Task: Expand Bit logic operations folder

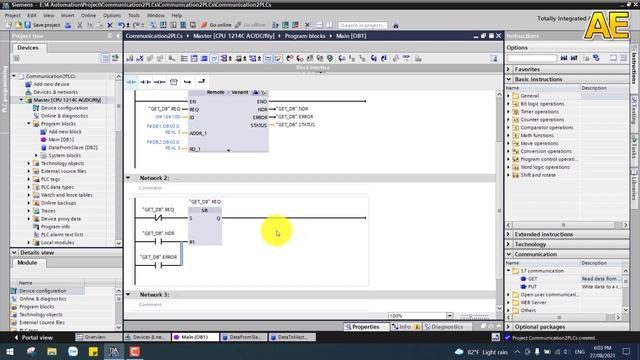Action: point(509,104)
